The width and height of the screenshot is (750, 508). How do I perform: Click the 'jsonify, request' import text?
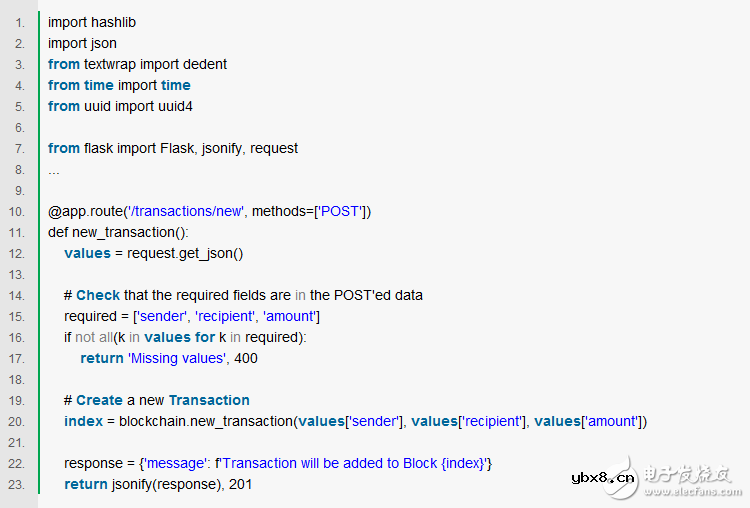point(248,148)
